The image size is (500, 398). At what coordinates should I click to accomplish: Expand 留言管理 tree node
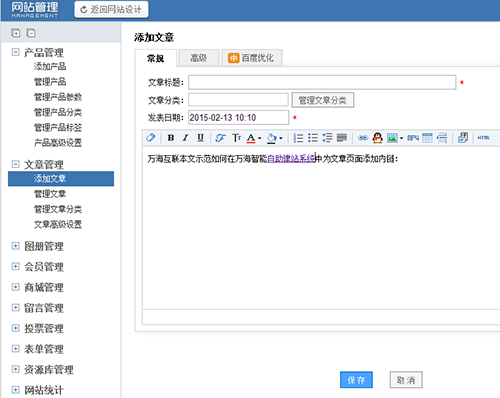pos(15,307)
